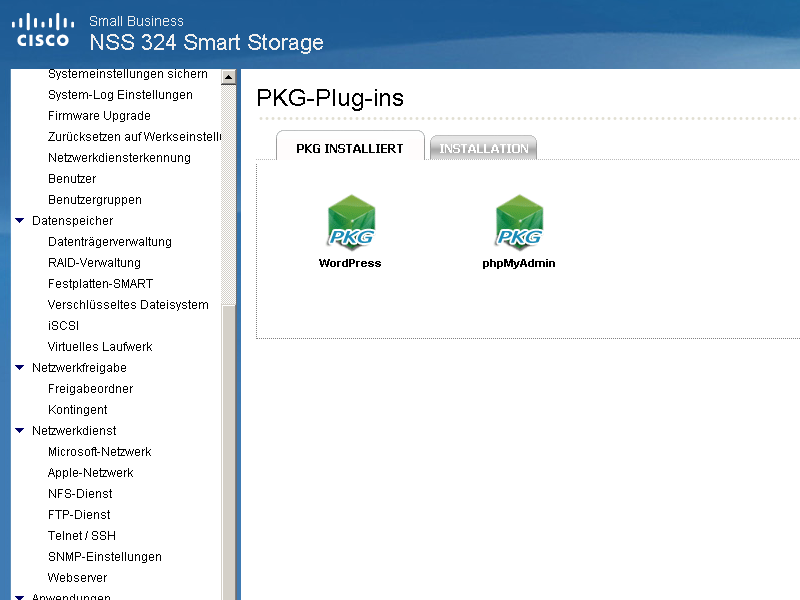
Task: Open Freigabeordner
Action: [x=90, y=389]
